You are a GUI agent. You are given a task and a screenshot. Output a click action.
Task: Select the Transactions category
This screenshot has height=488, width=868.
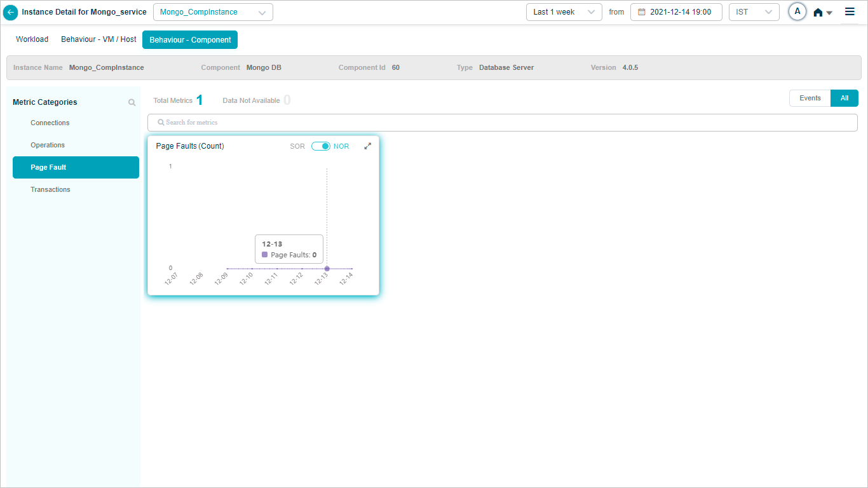pos(50,190)
